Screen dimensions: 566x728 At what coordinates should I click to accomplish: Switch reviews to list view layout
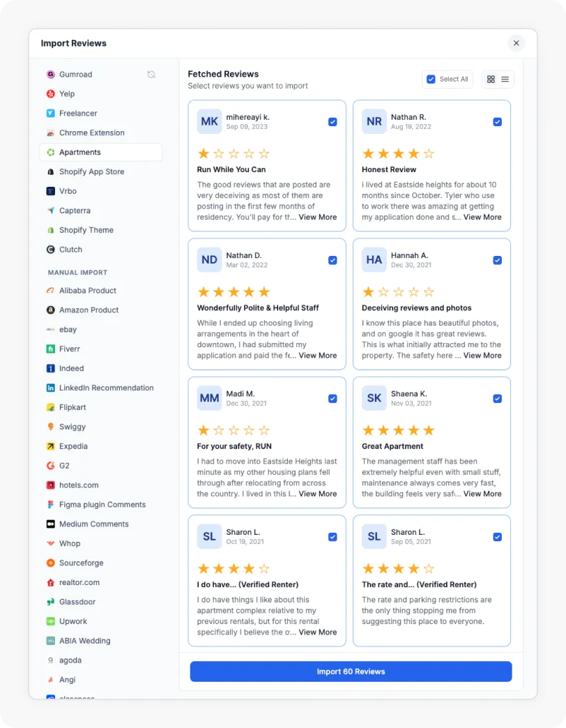point(505,79)
